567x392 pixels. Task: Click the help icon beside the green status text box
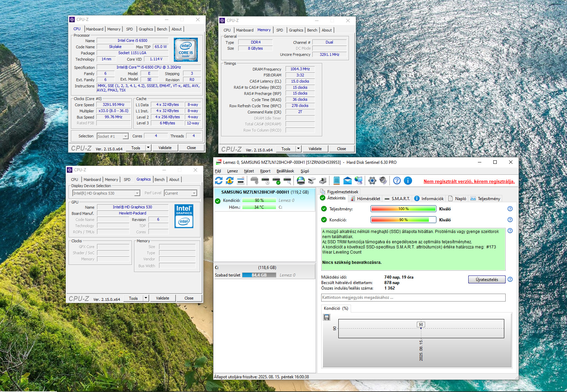510,231
